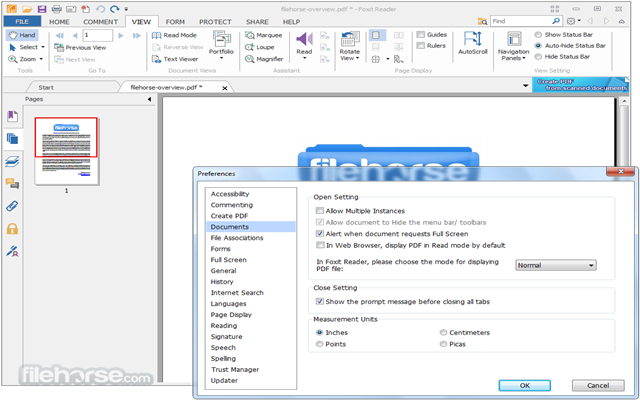Select the Marquee zoom tool
The height and width of the screenshot is (400, 640).
tap(264, 35)
